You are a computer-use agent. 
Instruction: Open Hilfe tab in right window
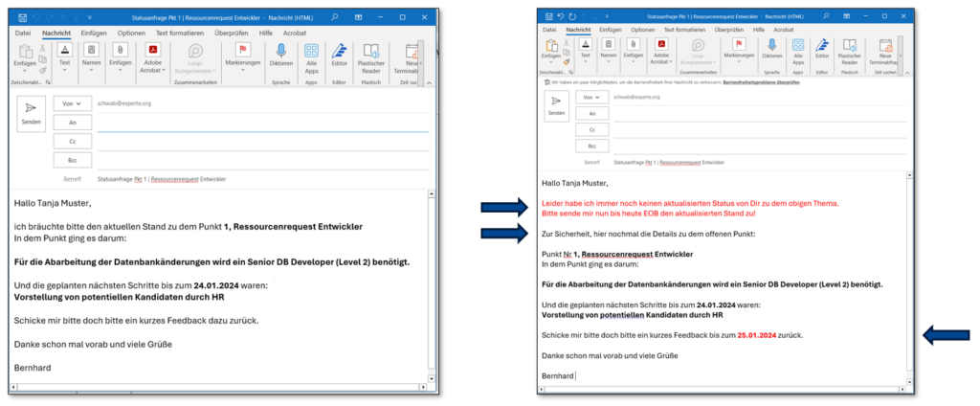click(x=759, y=30)
